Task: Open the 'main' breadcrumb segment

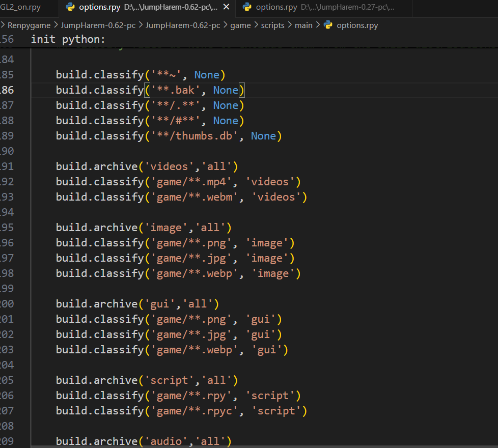Action: [x=303, y=25]
